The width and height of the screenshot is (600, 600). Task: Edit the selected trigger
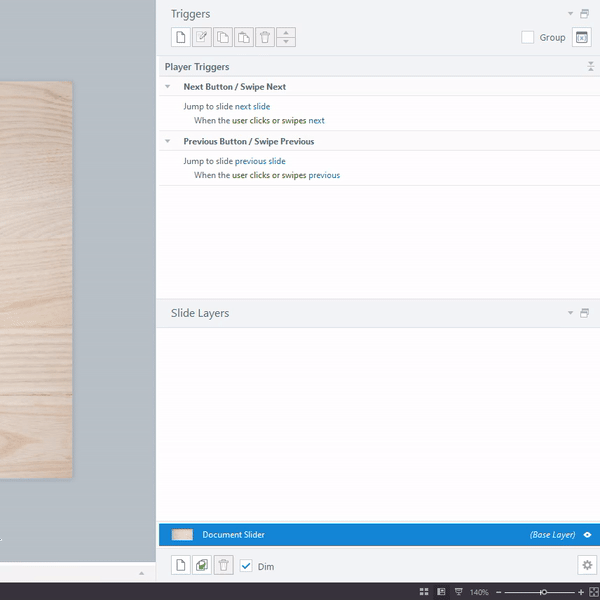click(x=202, y=37)
